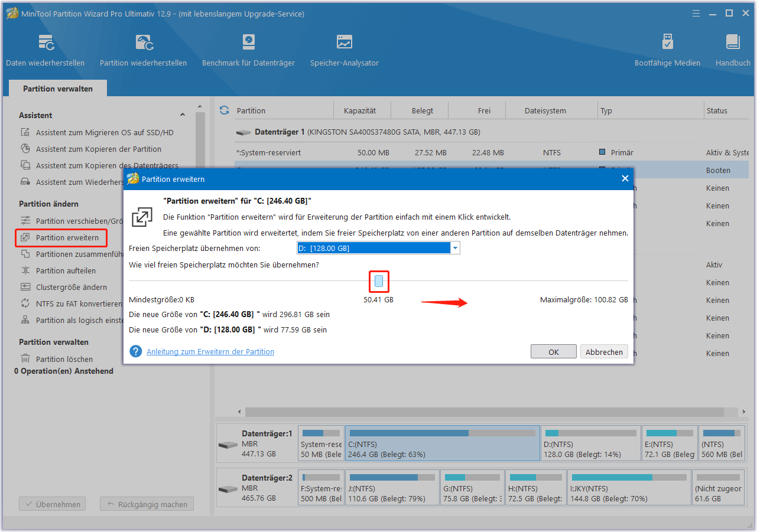Select G:(NTFS) 75.8 GB block
The height and width of the screenshot is (532, 757).
[472, 488]
